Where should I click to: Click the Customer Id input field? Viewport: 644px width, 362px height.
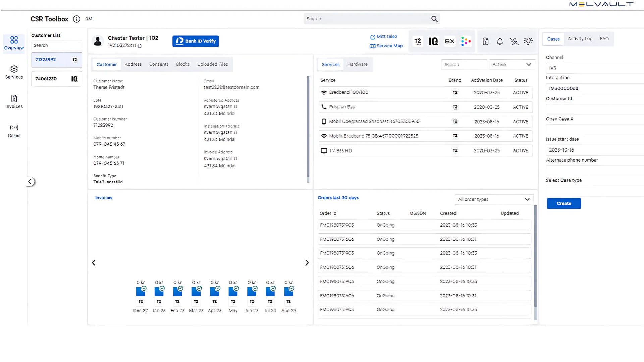[594, 109]
